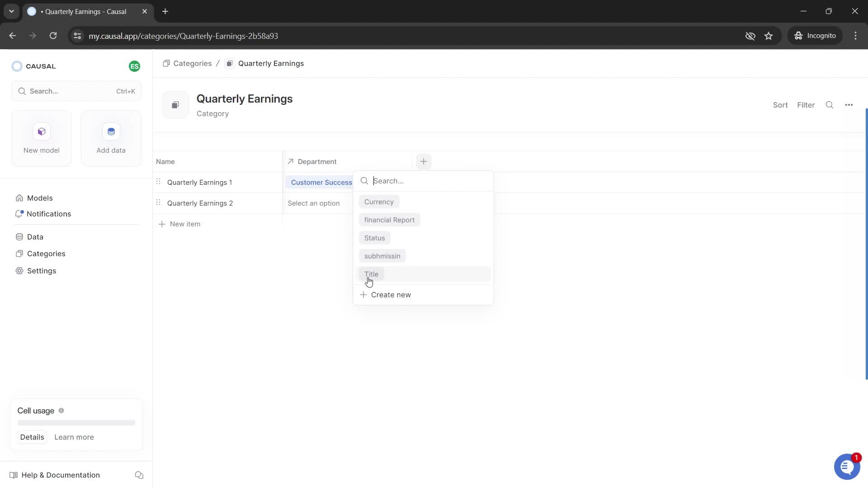Viewport: 868px width, 488px height.
Task: Choose subhmissin from the list
Action: (x=382, y=256)
